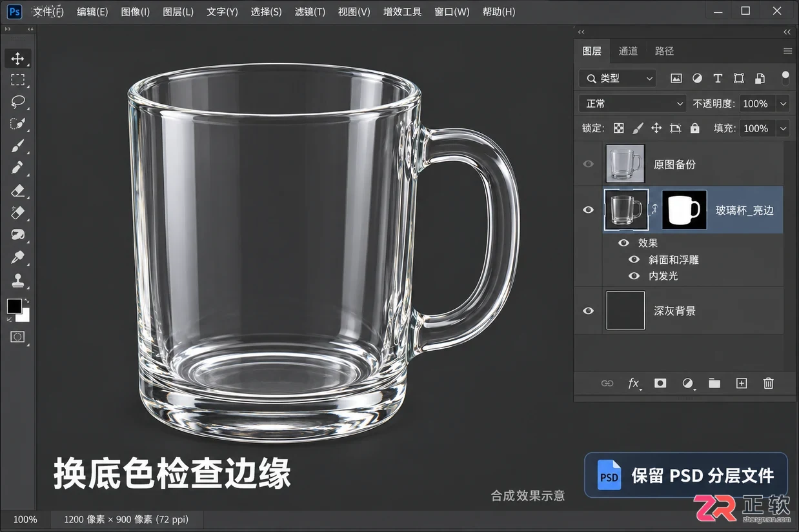Open the 选择(S) menu
The image size is (799, 532).
tap(266, 12)
